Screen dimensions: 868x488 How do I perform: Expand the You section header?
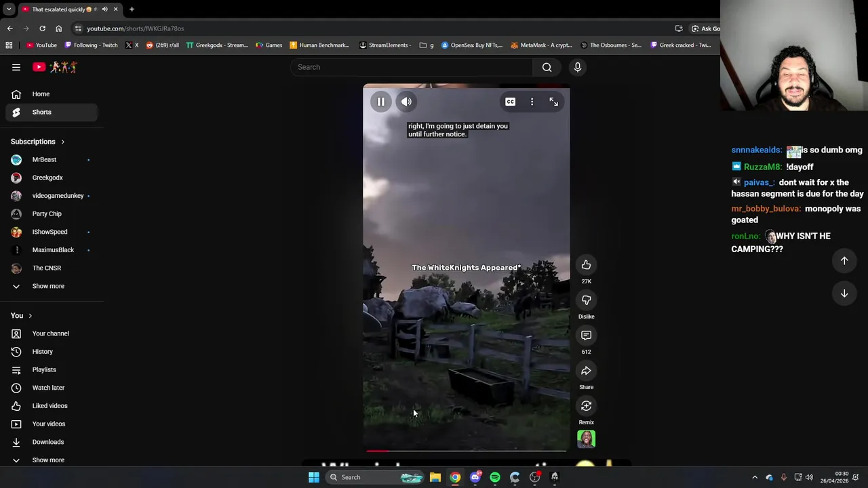[x=22, y=316]
